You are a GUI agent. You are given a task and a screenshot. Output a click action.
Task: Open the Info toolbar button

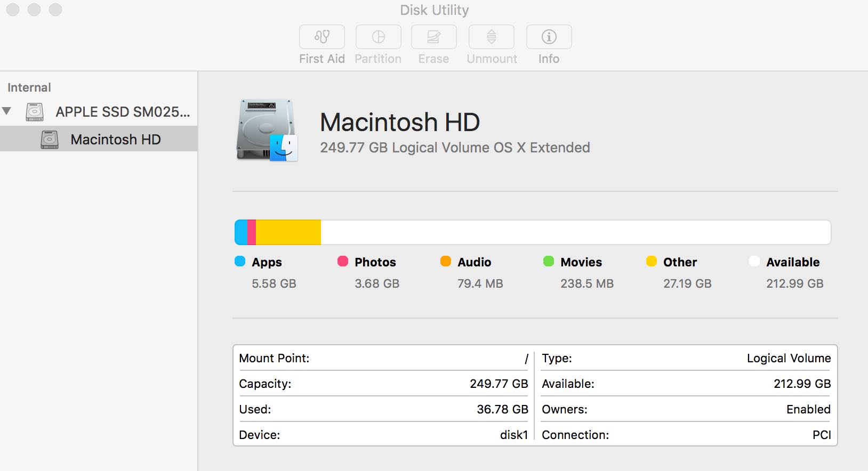click(549, 37)
